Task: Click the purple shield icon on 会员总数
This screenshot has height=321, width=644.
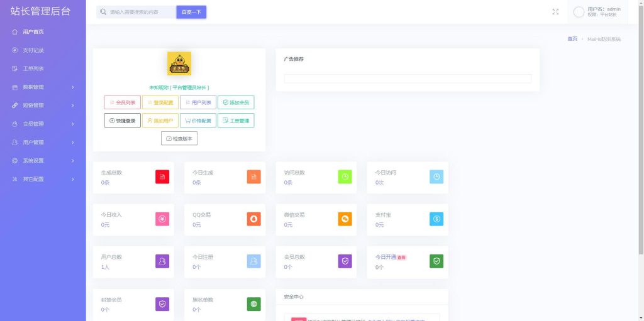Action: point(345,261)
